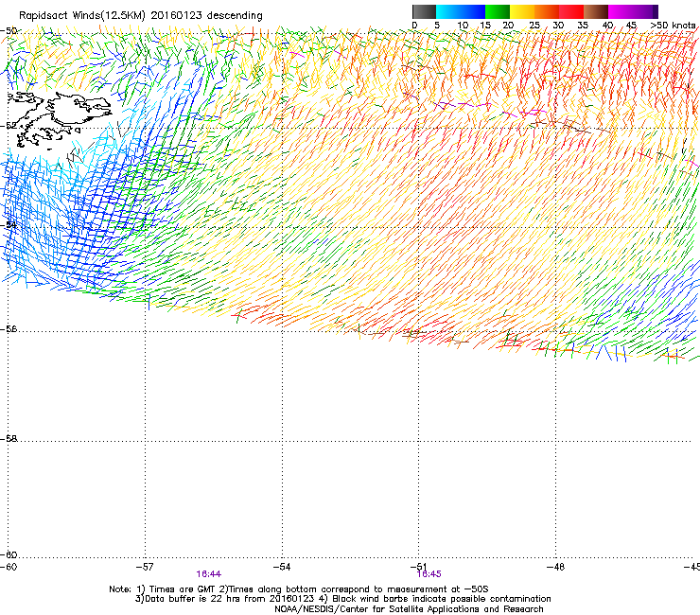
Task: Click the purple 16:45 time label
Action: point(429,574)
